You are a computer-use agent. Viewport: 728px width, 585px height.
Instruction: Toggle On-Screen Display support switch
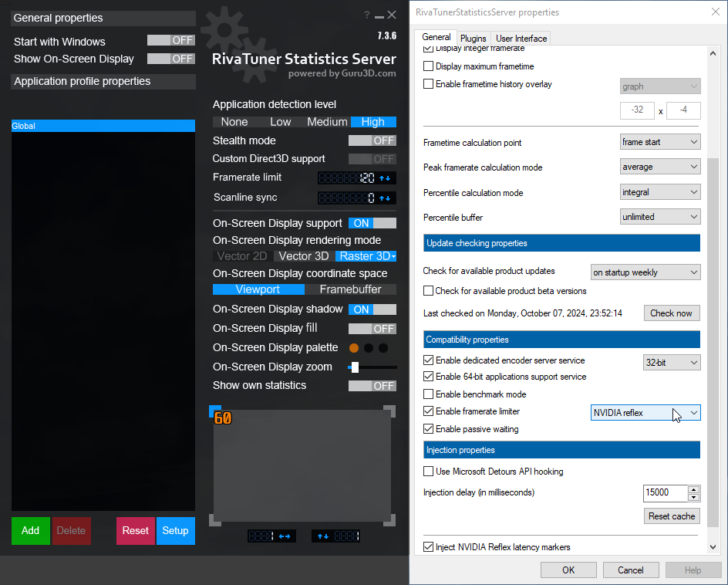372,223
